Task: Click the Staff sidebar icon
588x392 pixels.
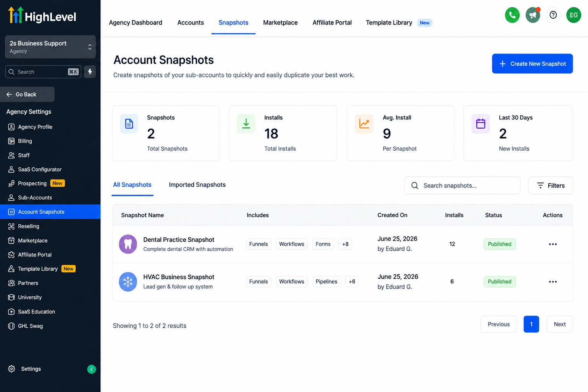Action: pos(11,155)
